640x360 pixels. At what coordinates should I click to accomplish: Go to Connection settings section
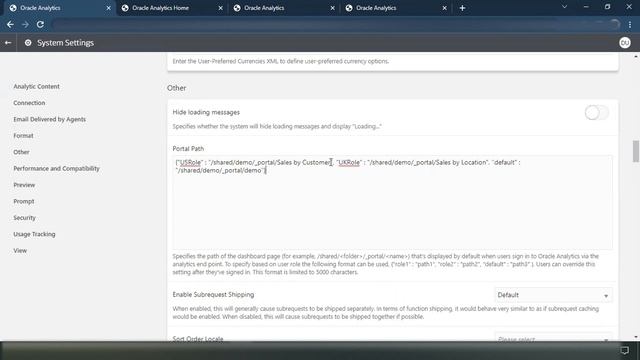[29, 103]
